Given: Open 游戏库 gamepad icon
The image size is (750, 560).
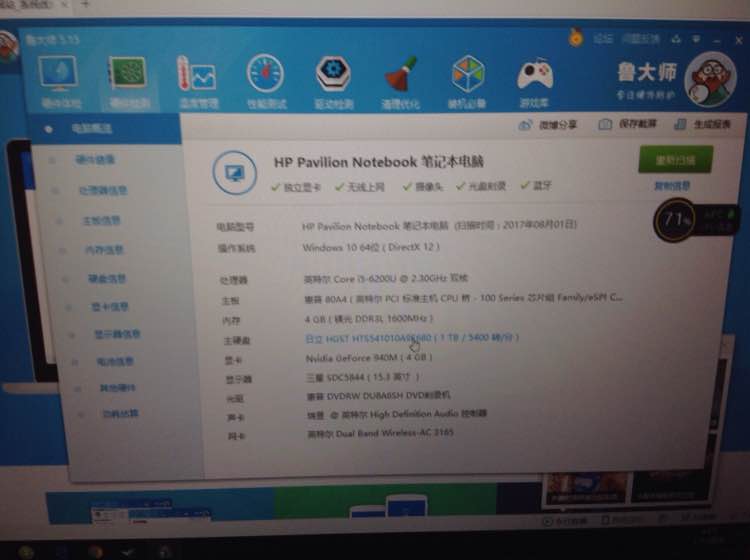Looking at the screenshot, I should [535, 74].
